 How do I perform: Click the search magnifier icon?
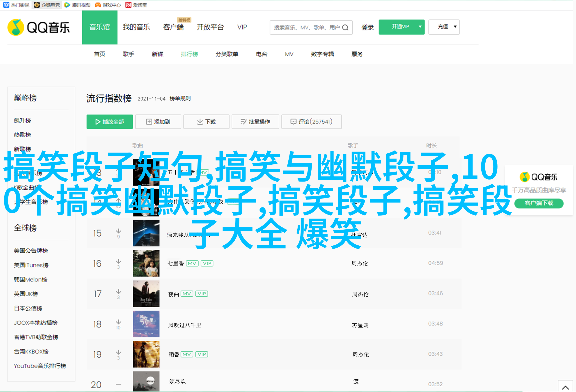point(345,28)
